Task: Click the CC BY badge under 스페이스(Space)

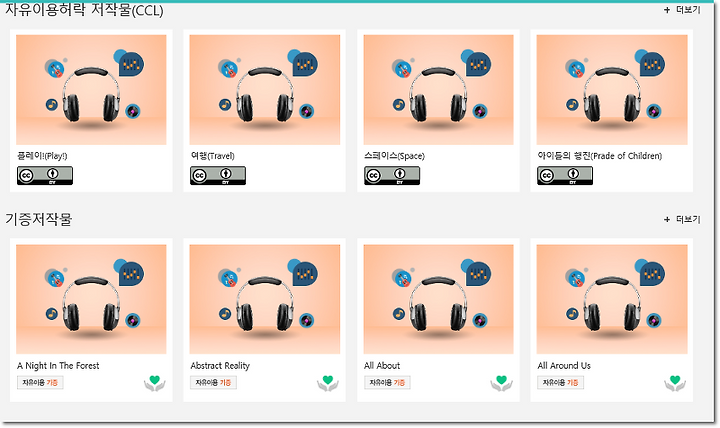Action: coord(392,175)
